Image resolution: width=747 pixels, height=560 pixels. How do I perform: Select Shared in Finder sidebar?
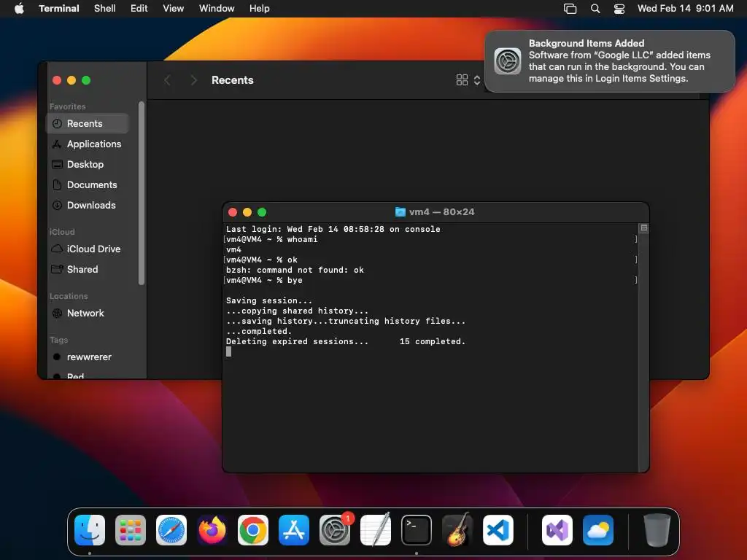click(88, 270)
